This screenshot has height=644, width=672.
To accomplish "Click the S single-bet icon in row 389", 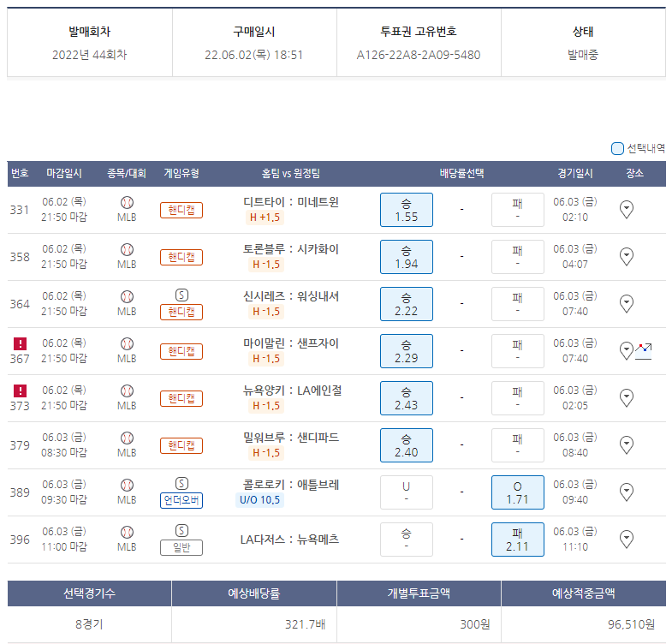I will click(181, 484).
